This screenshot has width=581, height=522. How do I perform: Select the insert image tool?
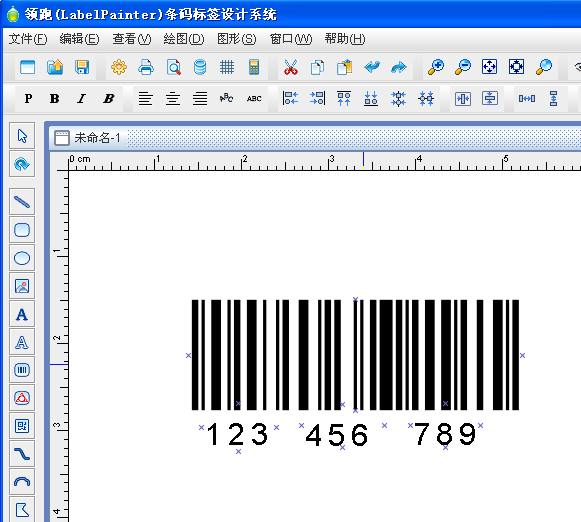pyautogui.click(x=22, y=286)
